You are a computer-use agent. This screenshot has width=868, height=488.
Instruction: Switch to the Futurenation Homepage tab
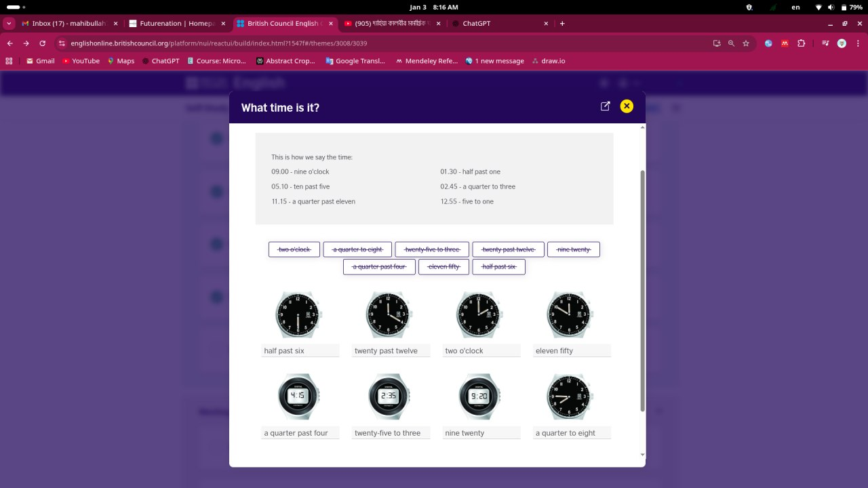pos(176,24)
